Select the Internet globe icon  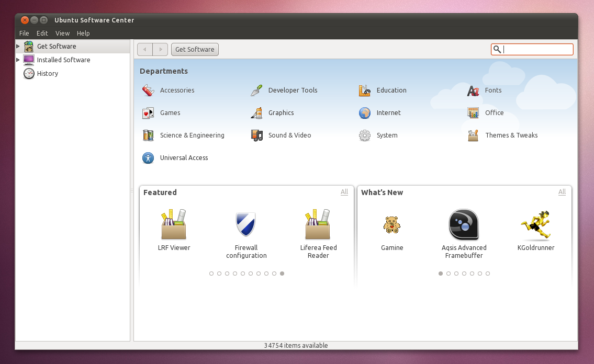[365, 113]
